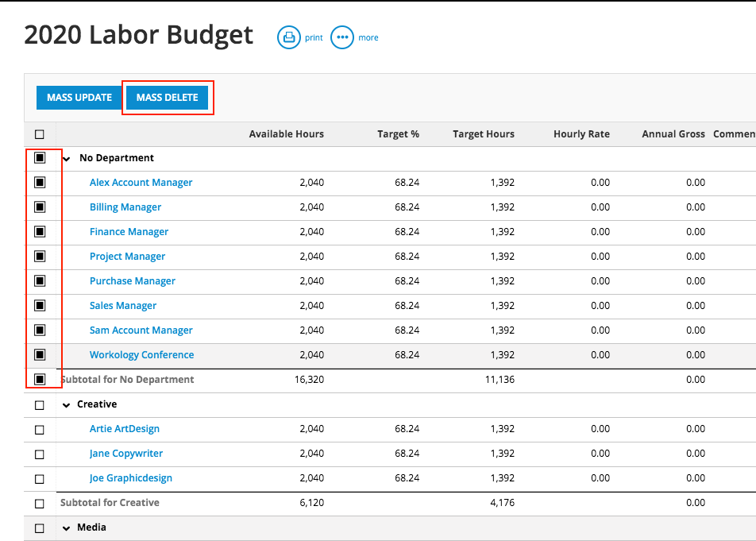Uncheck Subtotal for No Department checkbox
The image size is (756, 541).
pos(40,380)
